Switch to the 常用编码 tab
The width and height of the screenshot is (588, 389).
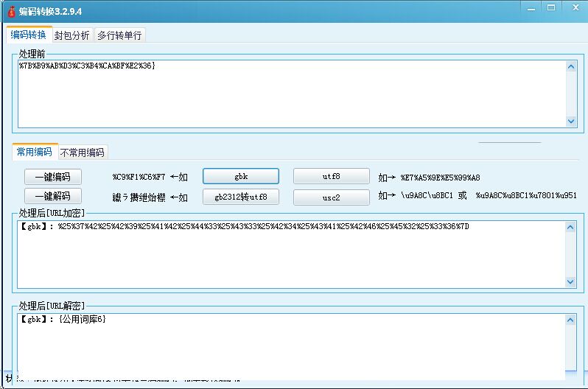tap(35, 153)
